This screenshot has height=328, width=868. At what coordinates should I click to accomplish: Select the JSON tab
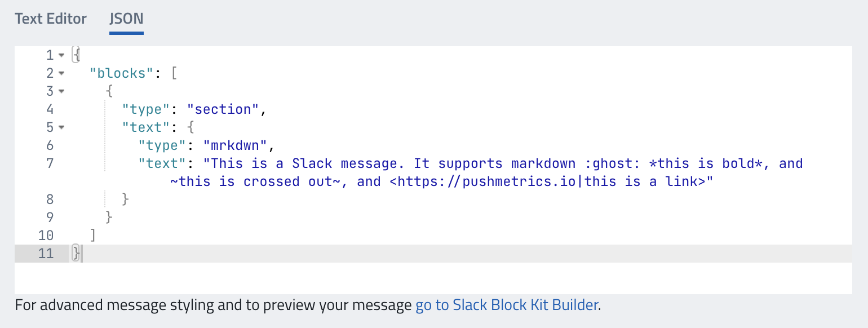(x=126, y=19)
